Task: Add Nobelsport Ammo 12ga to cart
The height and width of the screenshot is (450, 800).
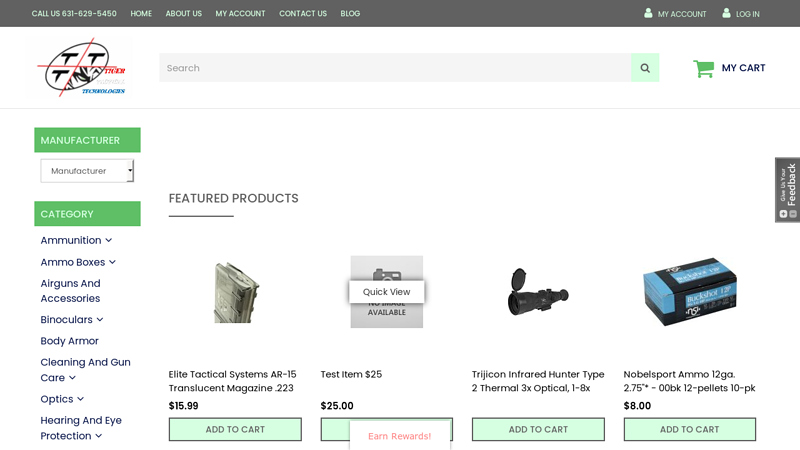Action: pyautogui.click(x=690, y=430)
